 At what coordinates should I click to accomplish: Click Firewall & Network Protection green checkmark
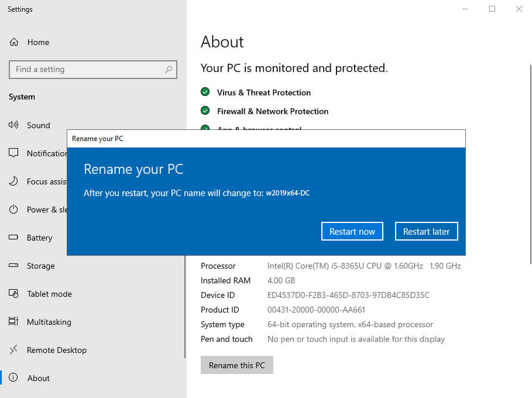point(205,111)
